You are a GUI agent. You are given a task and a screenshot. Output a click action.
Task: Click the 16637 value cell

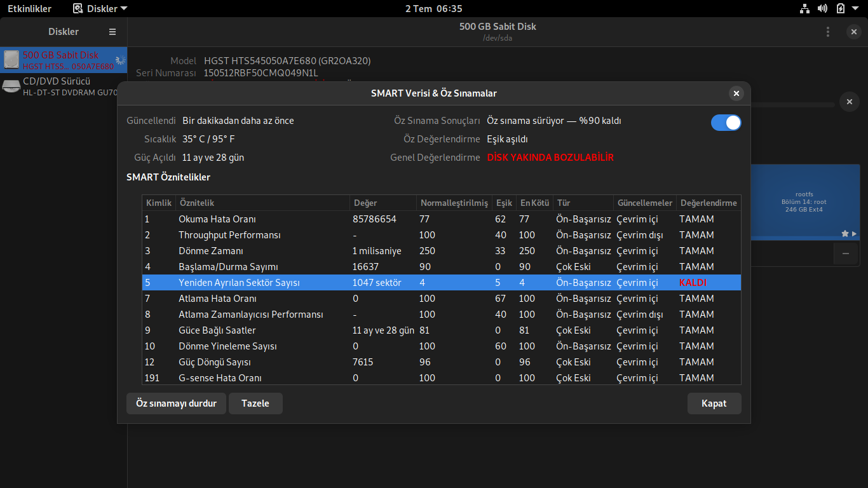(365, 267)
